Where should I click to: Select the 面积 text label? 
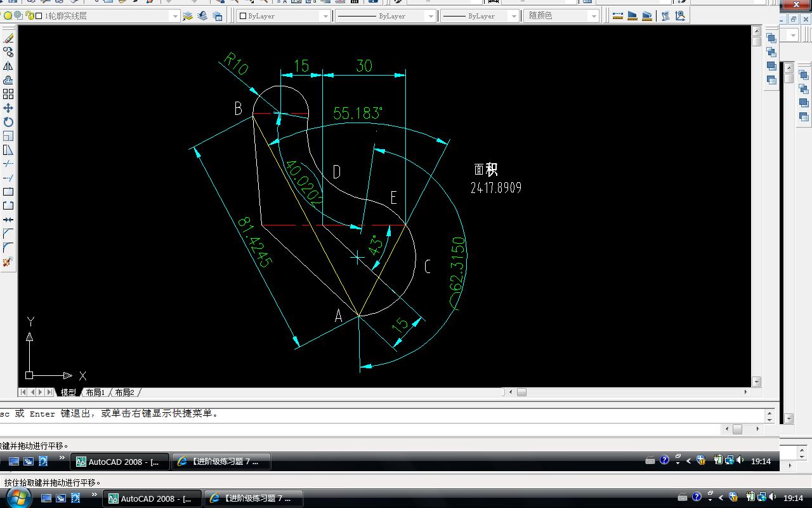pos(486,170)
